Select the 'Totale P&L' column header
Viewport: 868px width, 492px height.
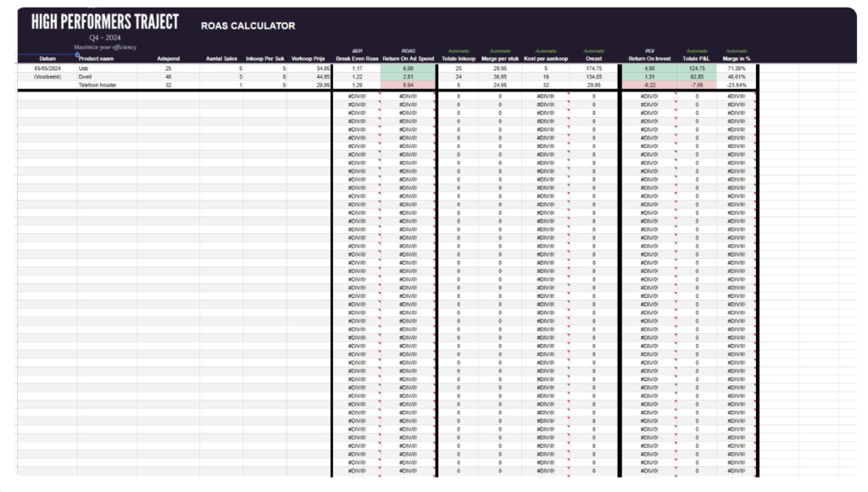[x=696, y=58]
